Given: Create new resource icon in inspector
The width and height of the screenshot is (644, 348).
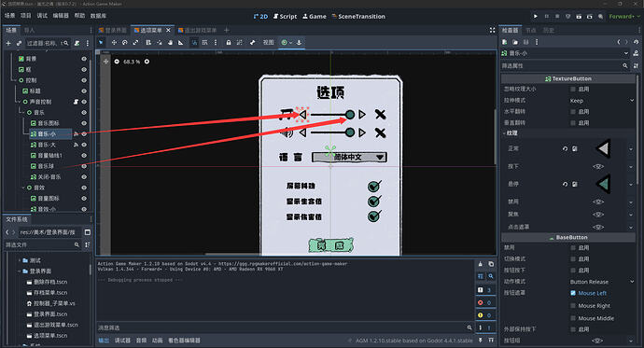Looking at the screenshot, I should pos(505,42).
